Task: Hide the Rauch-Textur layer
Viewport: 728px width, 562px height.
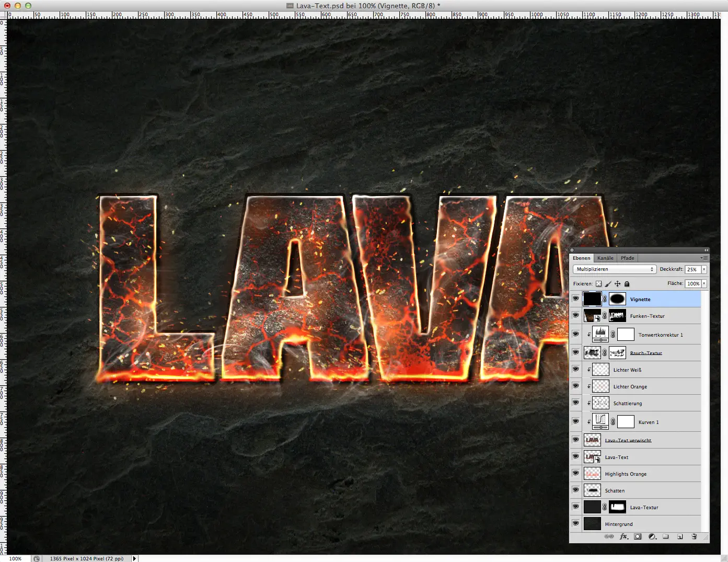Action: click(x=575, y=352)
